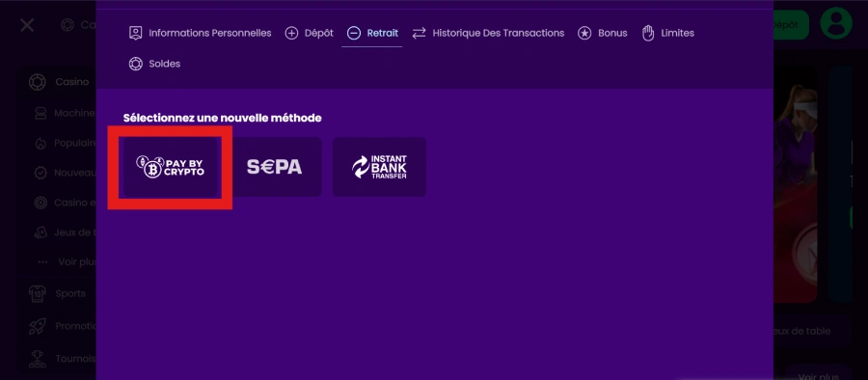The image size is (868, 380).
Task: Click the flame icon beside Populaires
Action: point(41,143)
